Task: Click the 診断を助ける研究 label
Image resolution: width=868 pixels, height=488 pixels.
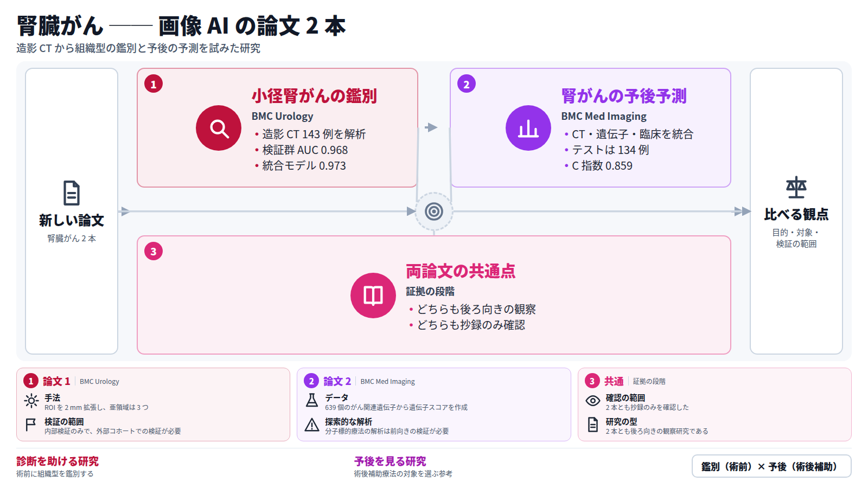Action: click(x=58, y=461)
